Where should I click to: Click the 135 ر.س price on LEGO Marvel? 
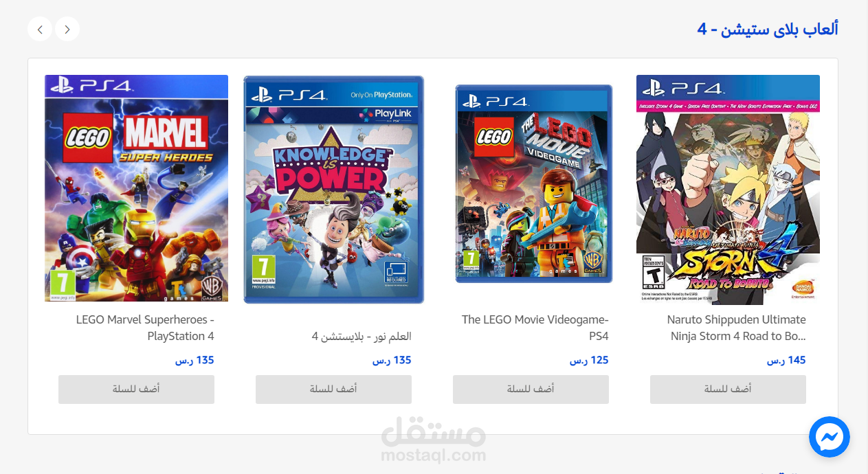[194, 360]
